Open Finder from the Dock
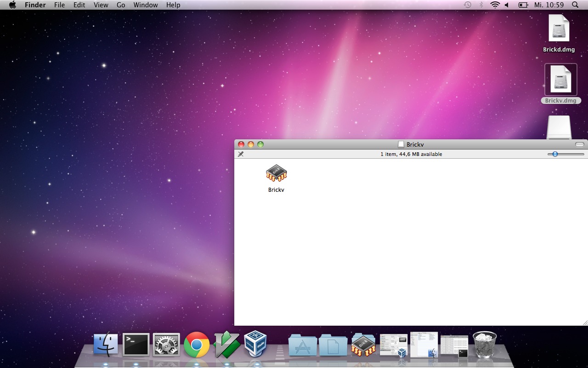The width and height of the screenshot is (588, 368). coord(106,345)
